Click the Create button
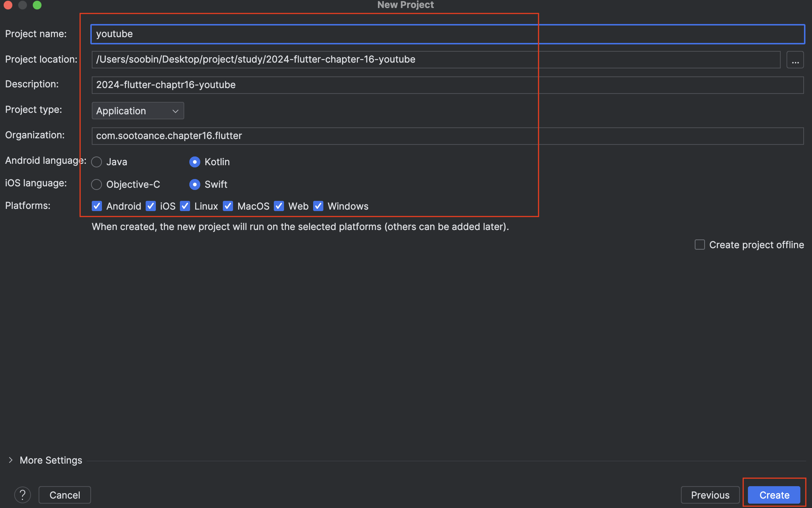Screen dimensions: 812x508 pyautogui.click(x=774, y=495)
